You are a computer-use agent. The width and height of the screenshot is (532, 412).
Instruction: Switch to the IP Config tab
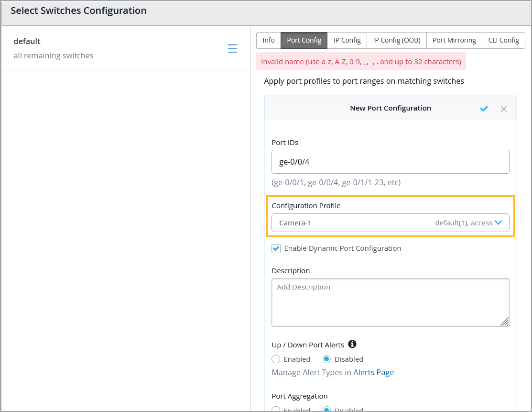347,40
